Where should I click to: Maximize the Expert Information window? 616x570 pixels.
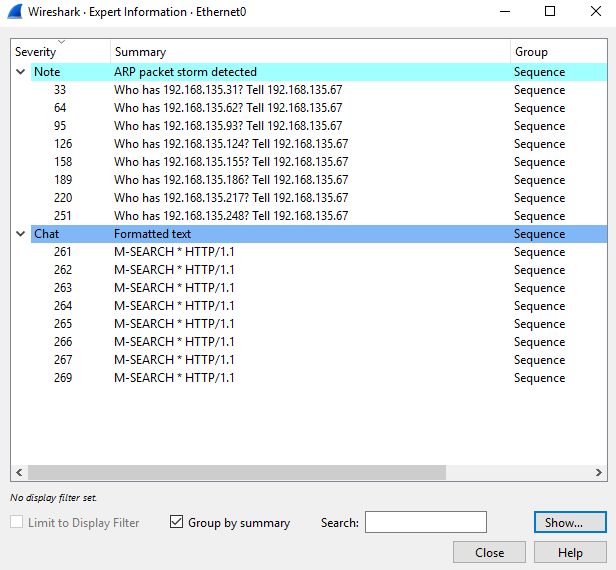(550, 12)
